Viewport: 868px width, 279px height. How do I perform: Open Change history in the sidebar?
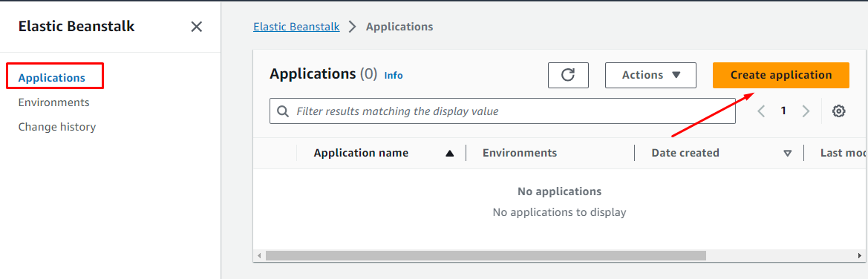click(x=57, y=127)
